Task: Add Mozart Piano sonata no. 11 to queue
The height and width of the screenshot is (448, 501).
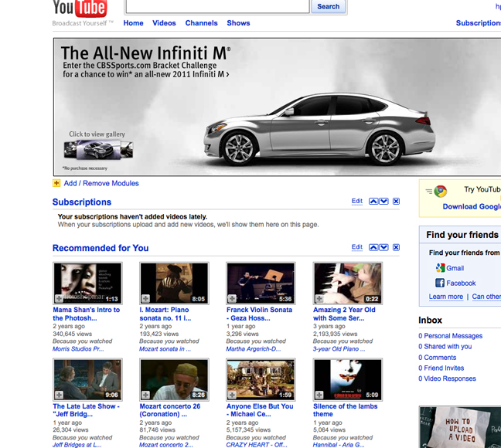Action: tap(145, 299)
